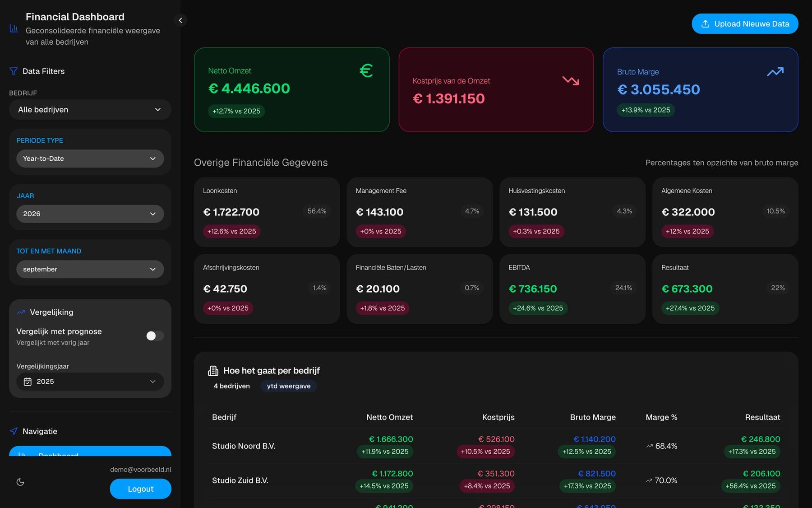Click the ytd weergave badge
The image size is (812, 508).
(289, 386)
